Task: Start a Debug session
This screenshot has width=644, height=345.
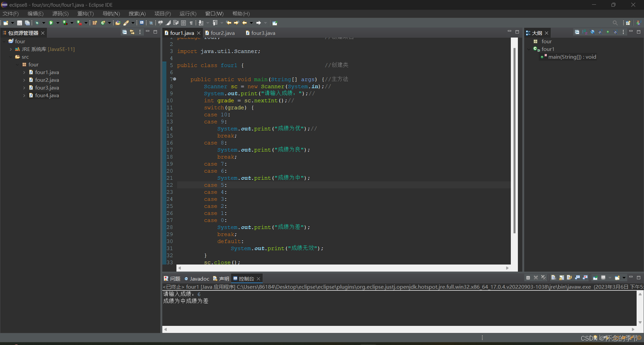Action: pyautogui.click(x=38, y=22)
